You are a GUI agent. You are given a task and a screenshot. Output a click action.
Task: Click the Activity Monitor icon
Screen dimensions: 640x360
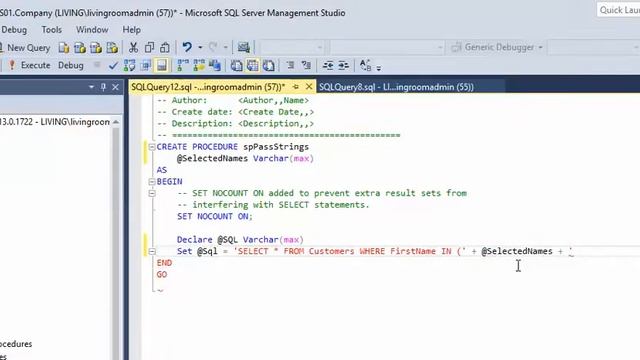244,48
